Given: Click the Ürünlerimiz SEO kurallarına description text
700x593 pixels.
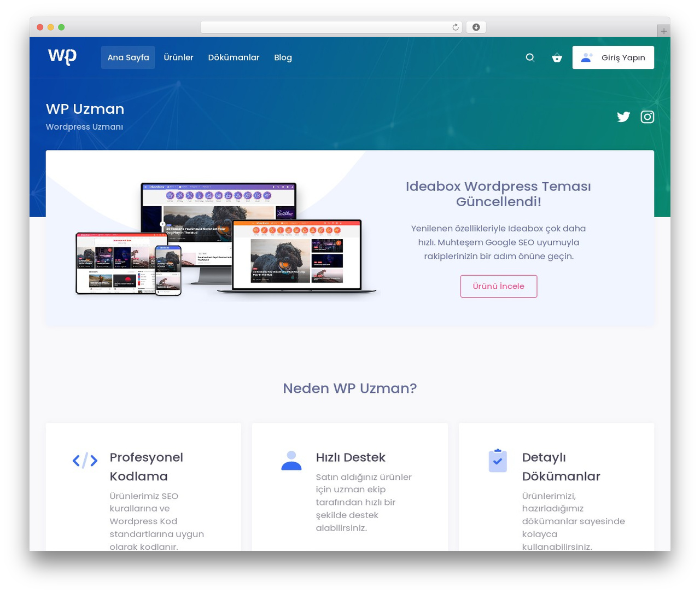Looking at the screenshot, I should pos(156,521).
